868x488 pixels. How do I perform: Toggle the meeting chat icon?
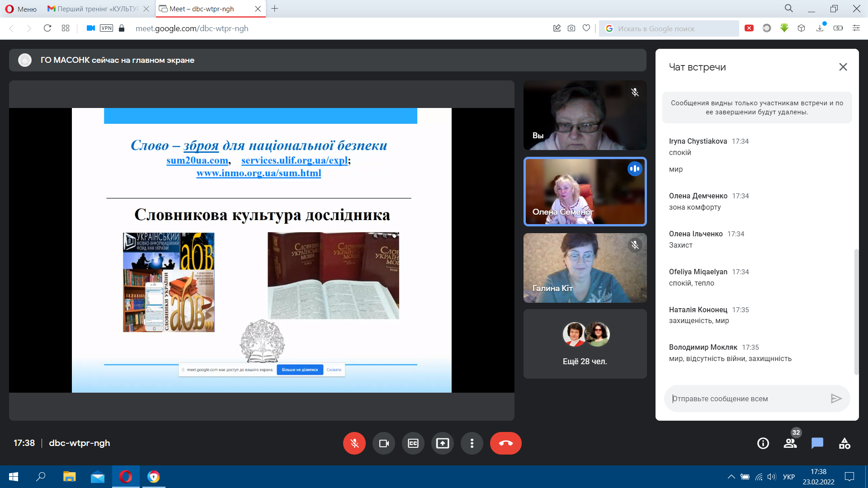pos(817,443)
